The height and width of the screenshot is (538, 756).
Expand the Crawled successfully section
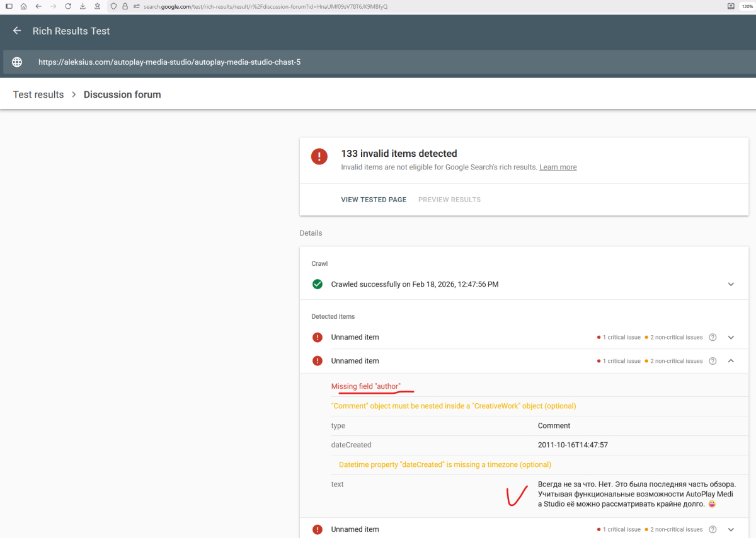[x=731, y=284]
